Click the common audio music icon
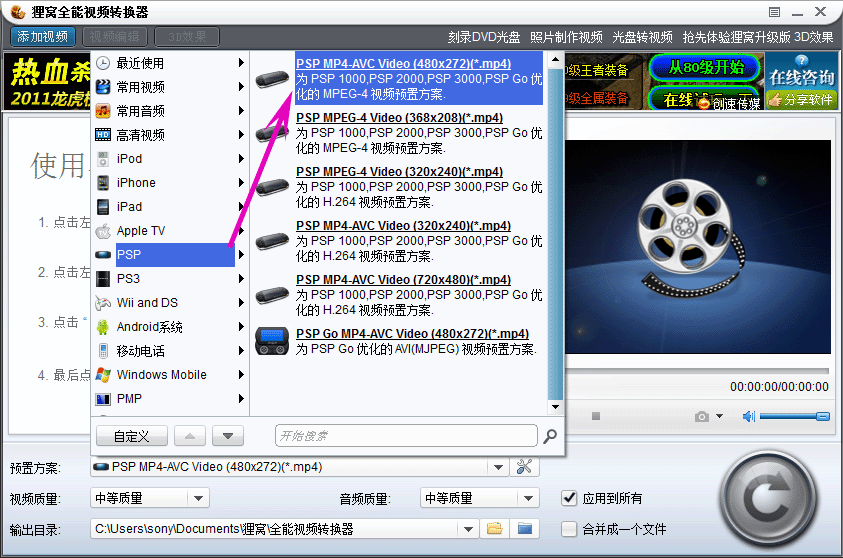This screenshot has width=843, height=558. point(103,111)
